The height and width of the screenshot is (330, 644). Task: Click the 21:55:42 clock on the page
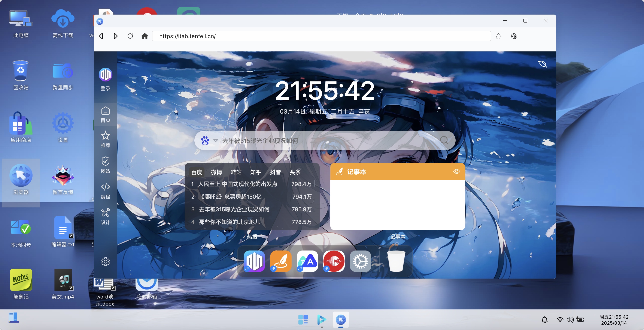[325, 91]
